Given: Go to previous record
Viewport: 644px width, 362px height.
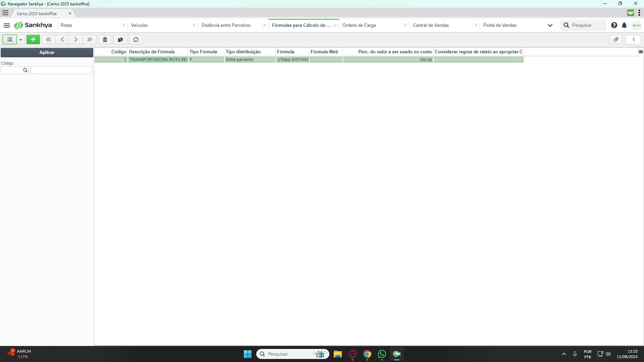Looking at the screenshot, I should [62, 40].
